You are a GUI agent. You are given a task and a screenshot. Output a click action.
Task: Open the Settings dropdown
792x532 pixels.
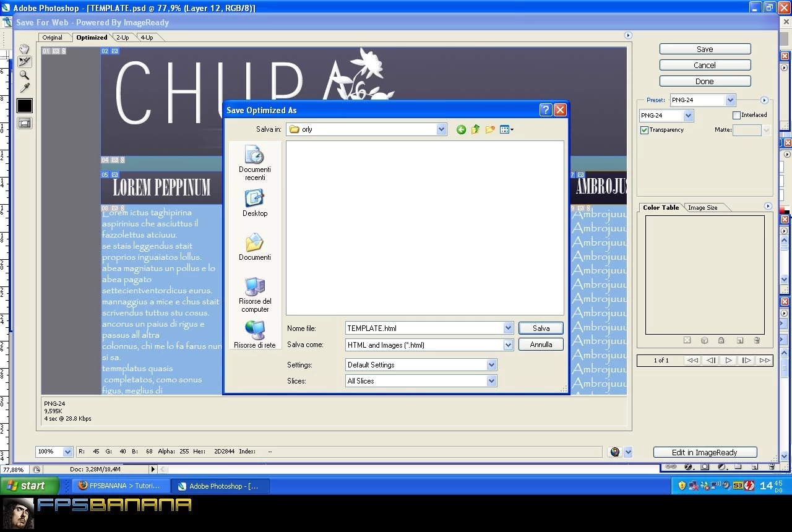pos(491,365)
